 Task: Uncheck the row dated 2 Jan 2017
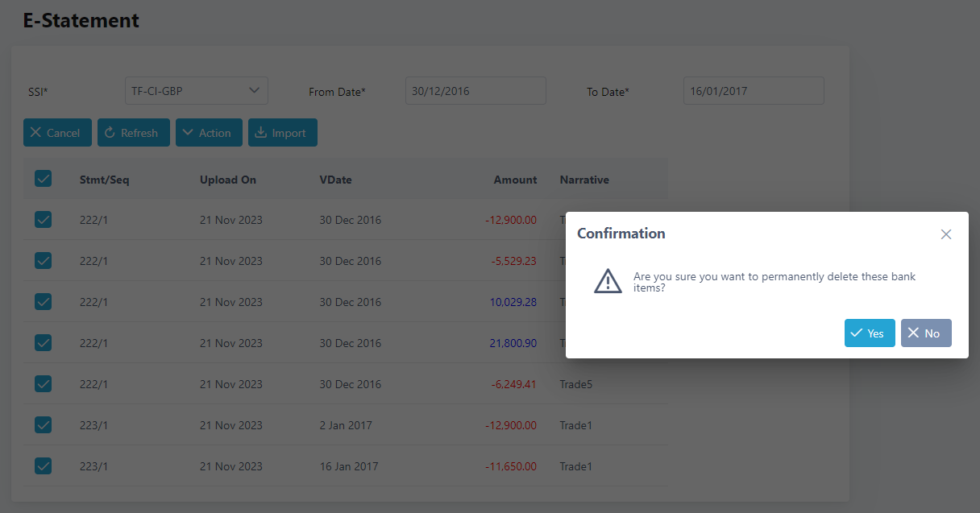[x=44, y=424]
